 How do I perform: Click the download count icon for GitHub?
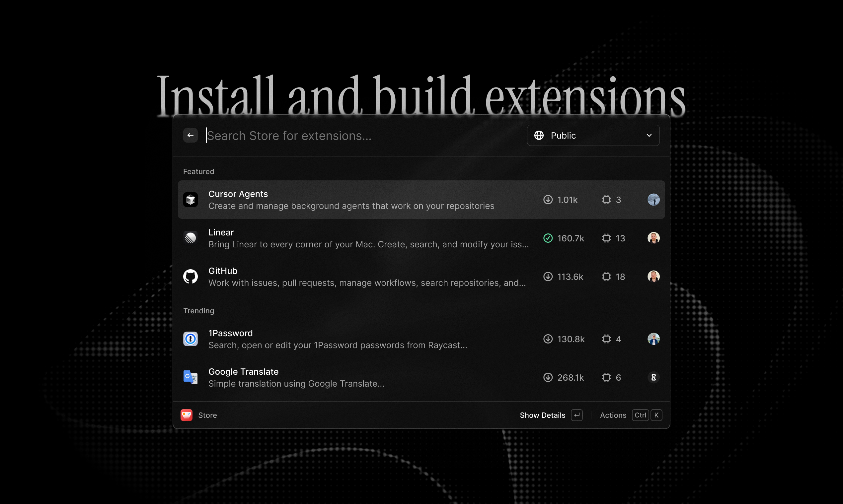point(548,277)
